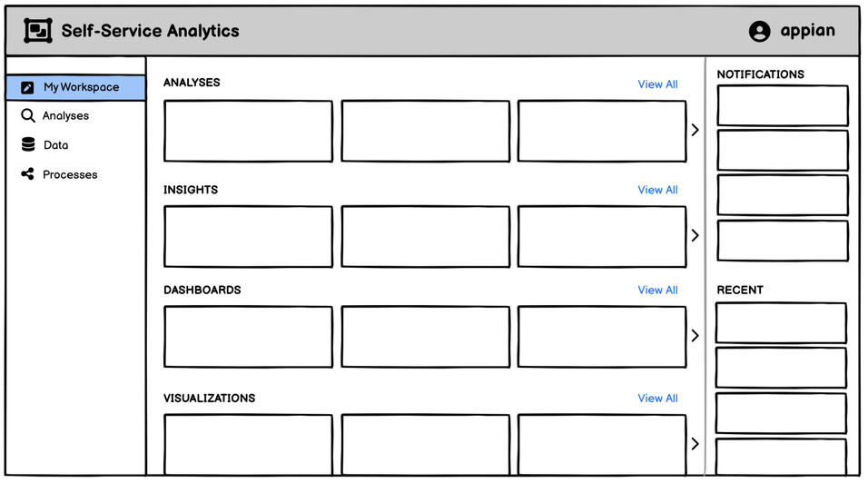Go to My Workspace in sidebar

81,88
